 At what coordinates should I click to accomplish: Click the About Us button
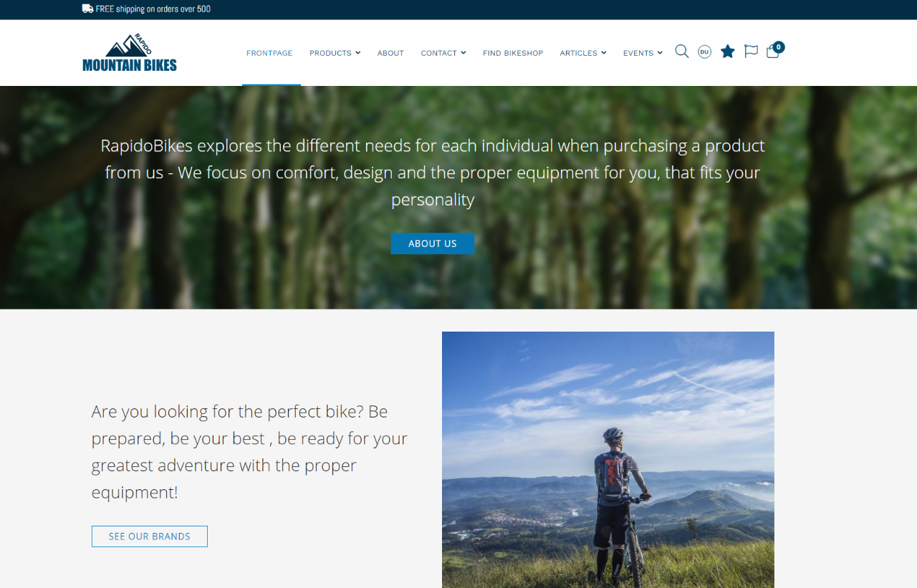pyautogui.click(x=433, y=244)
